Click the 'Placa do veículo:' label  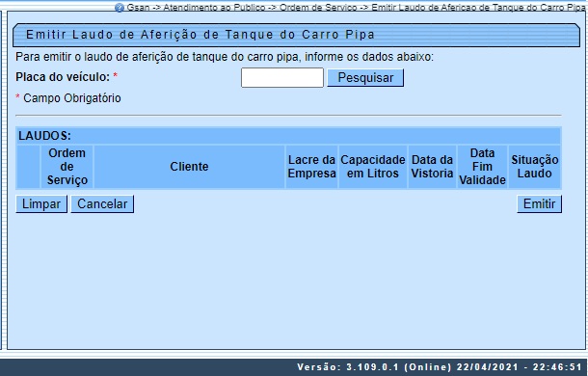point(63,77)
